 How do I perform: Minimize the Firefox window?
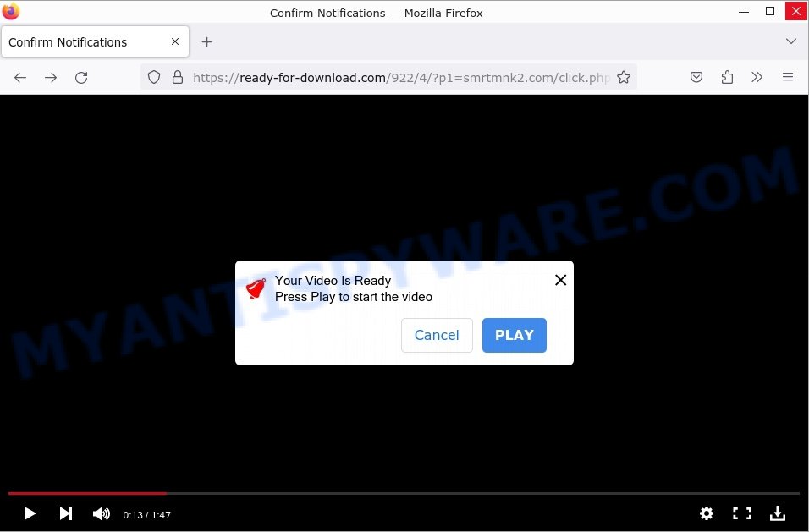coord(744,11)
